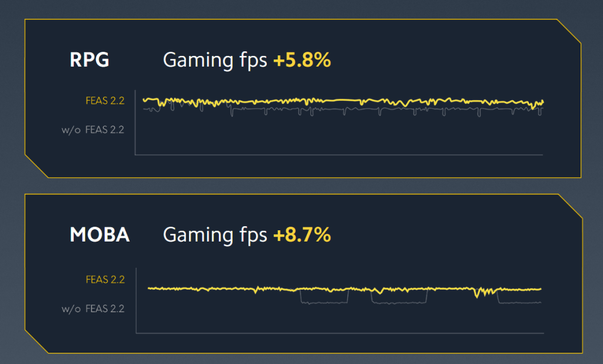Image resolution: width=603 pixels, height=364 pixels.
Task: Click "Gaming fps" text in RPG card
Action: tap(215, 60)
